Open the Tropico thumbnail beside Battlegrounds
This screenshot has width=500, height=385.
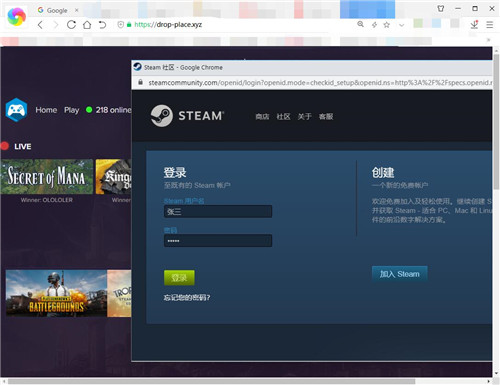pos(119,293)
